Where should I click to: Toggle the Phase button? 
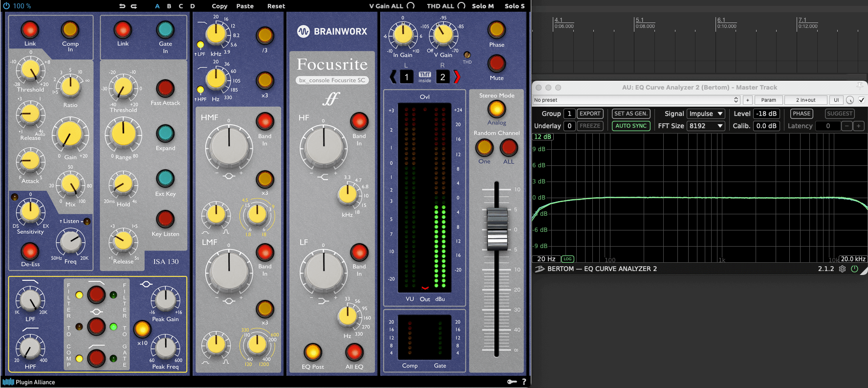pyautogui.click(x=497, y=30)
